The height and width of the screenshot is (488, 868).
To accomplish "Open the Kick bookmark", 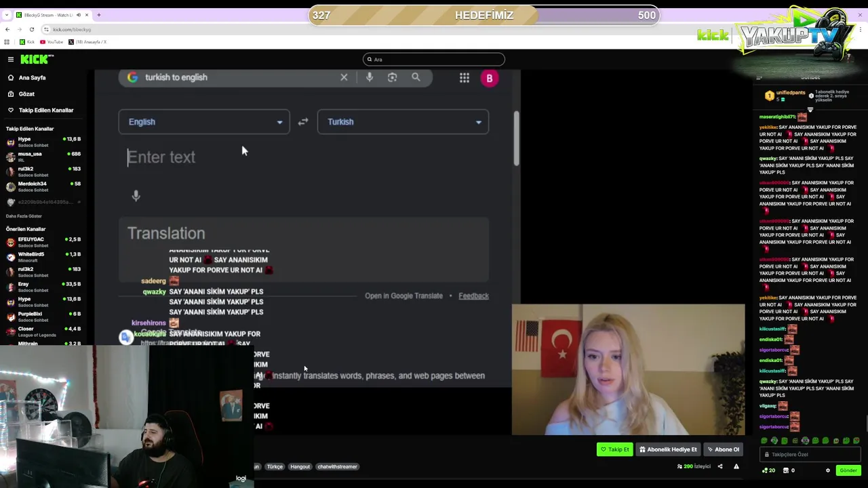I will [27, 42].
